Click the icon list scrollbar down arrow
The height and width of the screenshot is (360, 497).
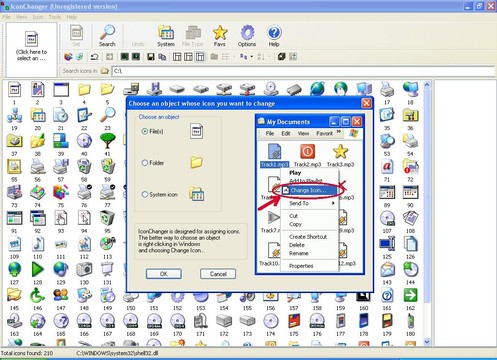427,342
